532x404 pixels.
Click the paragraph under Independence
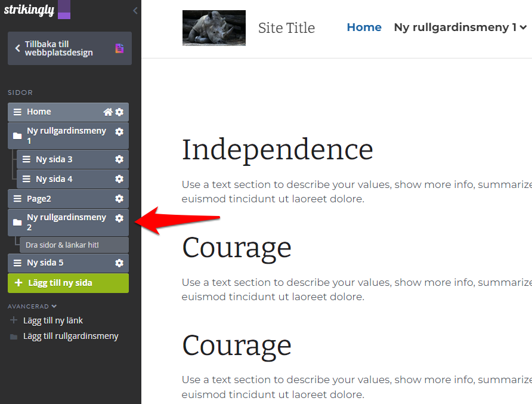click(x=357, y=192)
